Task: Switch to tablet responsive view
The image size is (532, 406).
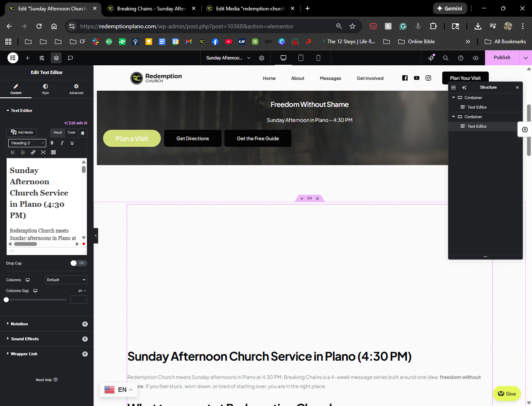Action: pos(301,58)
